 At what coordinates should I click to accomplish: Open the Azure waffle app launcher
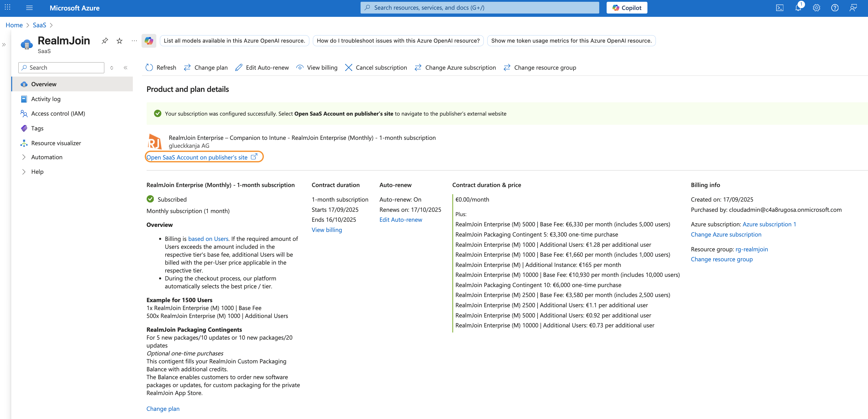pyautogui.click(x=7, y=7)
